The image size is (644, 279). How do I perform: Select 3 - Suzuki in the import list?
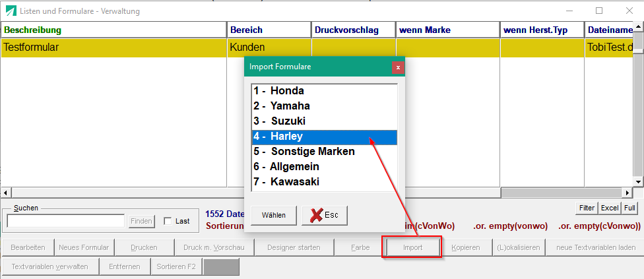tap(324, 121)
